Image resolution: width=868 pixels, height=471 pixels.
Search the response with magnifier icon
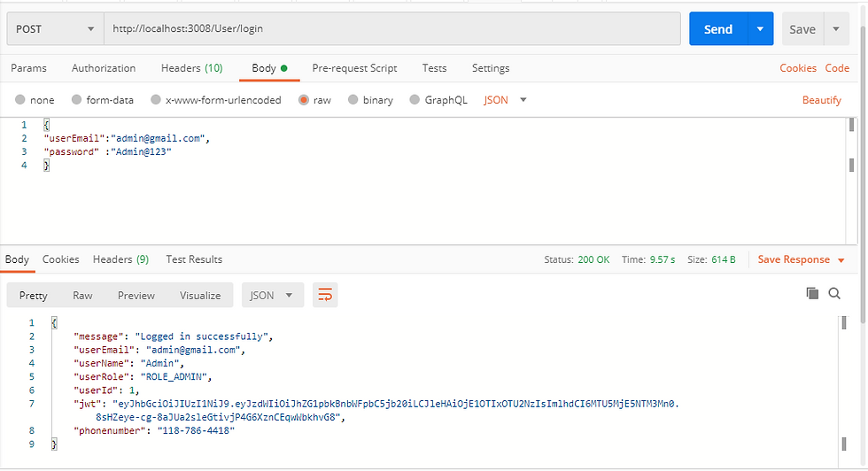(834, 293)
